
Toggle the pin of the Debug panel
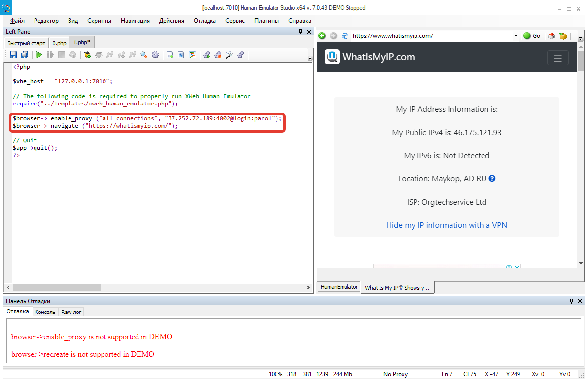[x=572, y=301]
